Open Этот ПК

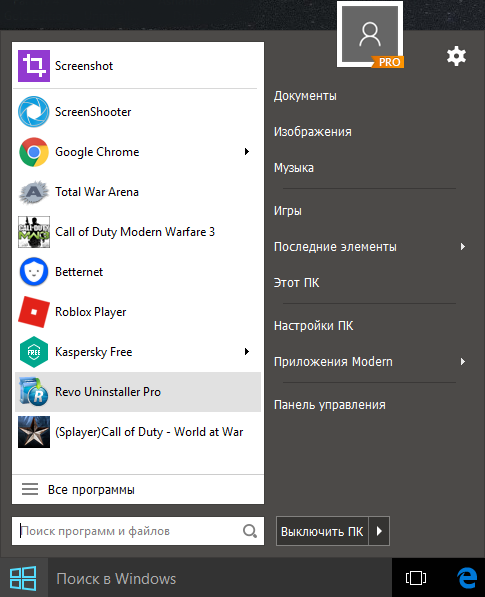[x=296, y=283]
